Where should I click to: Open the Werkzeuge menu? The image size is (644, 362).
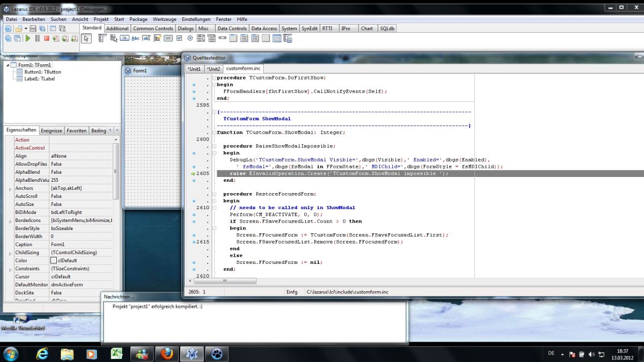[164, 19]
